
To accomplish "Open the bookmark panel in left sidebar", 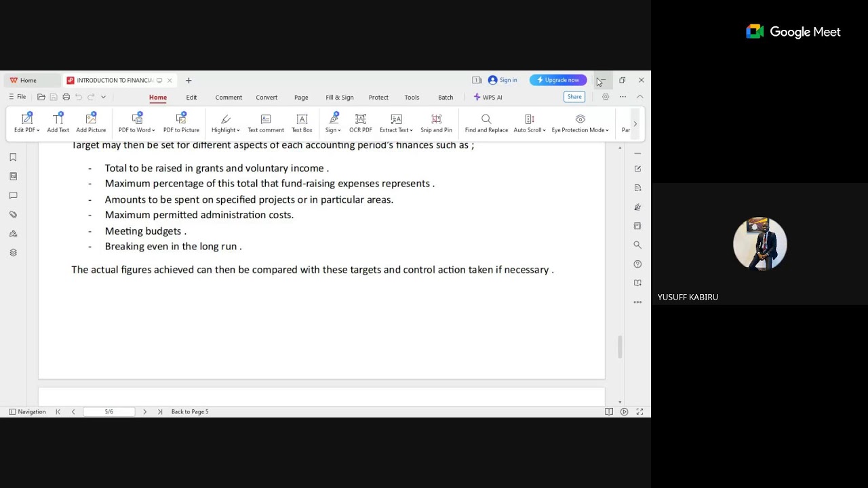I will pyautogui.click(x=13, y=157).
